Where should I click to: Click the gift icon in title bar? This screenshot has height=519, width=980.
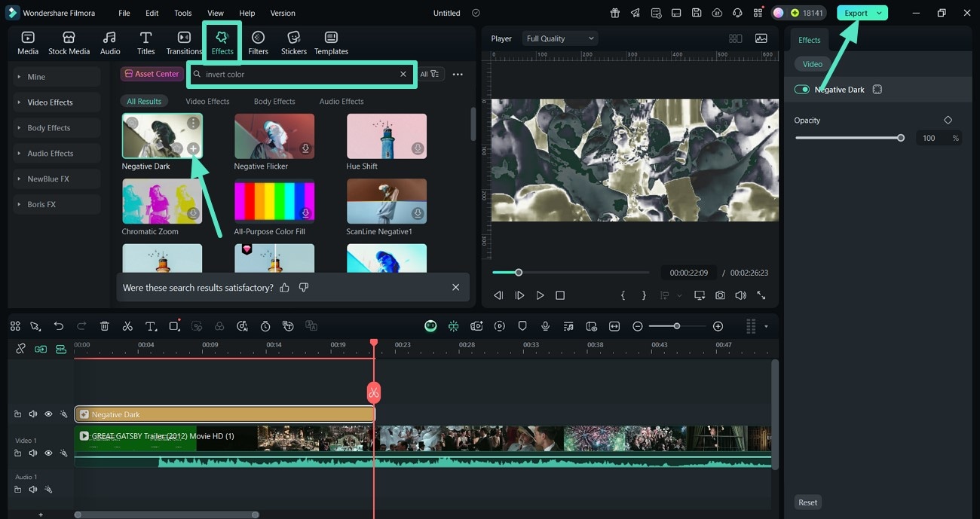[x=615, y=13]
